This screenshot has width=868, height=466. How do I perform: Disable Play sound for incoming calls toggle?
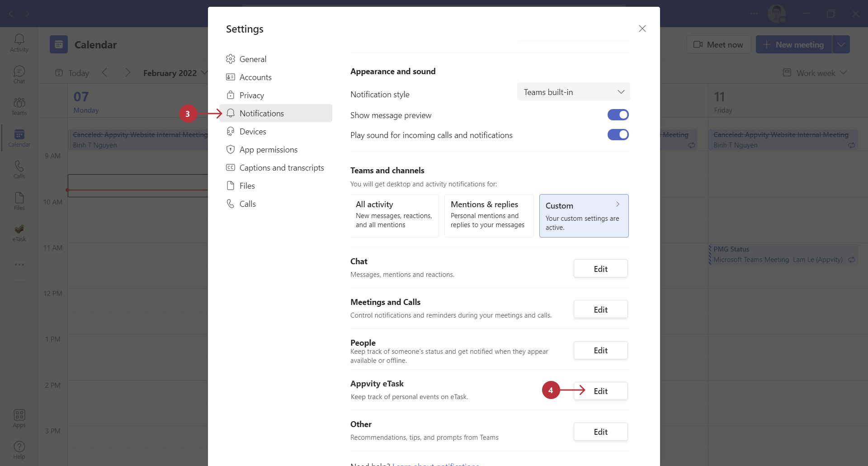(618, 135)
